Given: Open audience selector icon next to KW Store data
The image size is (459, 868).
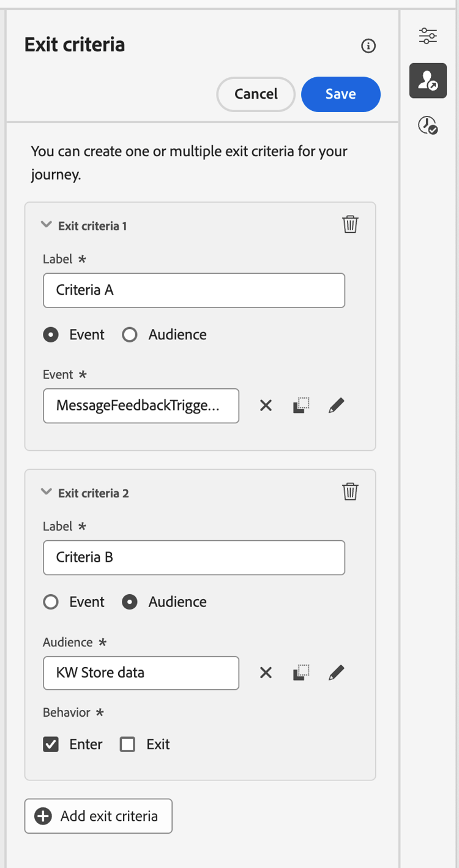Looking at the screenshot, I should coord(300,673).
